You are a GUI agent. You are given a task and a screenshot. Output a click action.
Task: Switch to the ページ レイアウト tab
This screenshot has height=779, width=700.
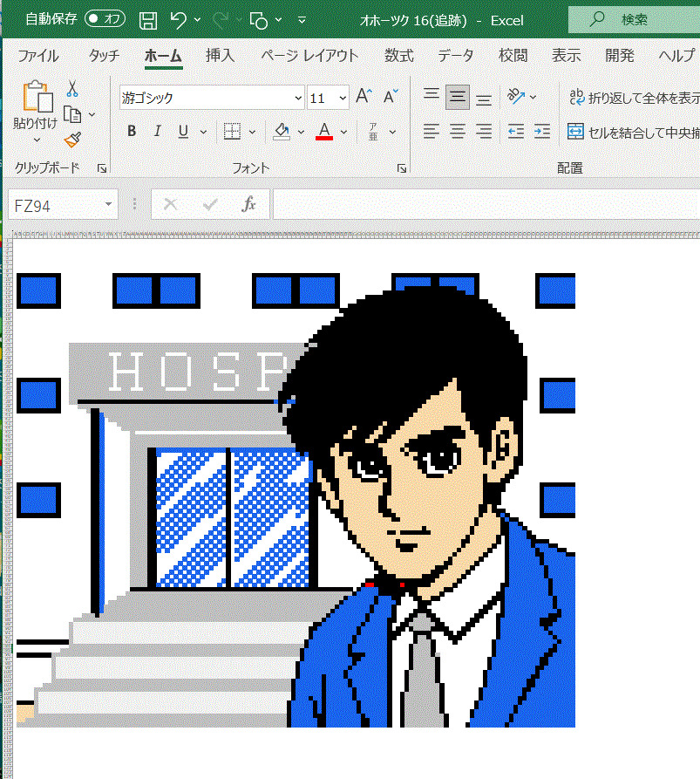[309, 56]
